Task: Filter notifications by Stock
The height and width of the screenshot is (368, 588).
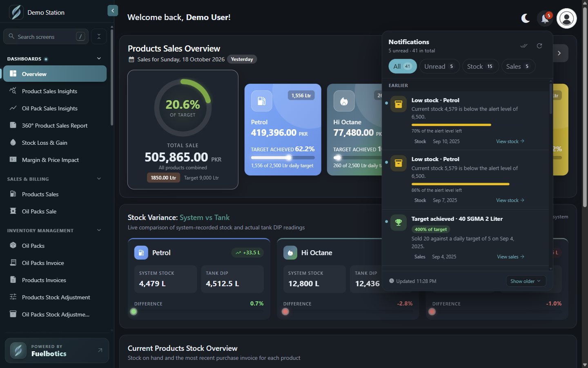Action: 480,66
